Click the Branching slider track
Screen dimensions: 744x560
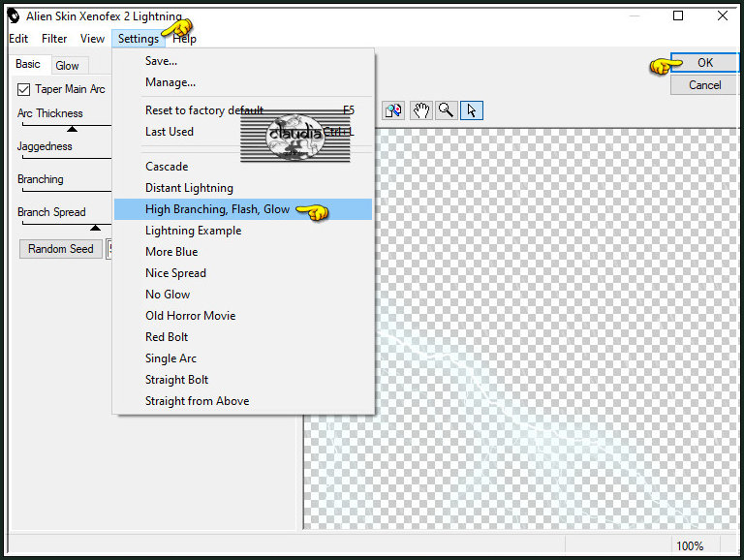67,191
